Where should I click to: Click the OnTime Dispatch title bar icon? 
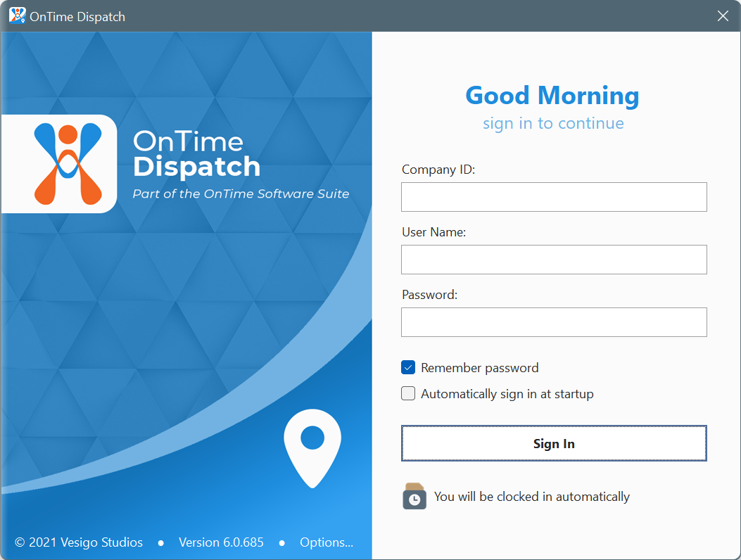[x=18, y=16]
